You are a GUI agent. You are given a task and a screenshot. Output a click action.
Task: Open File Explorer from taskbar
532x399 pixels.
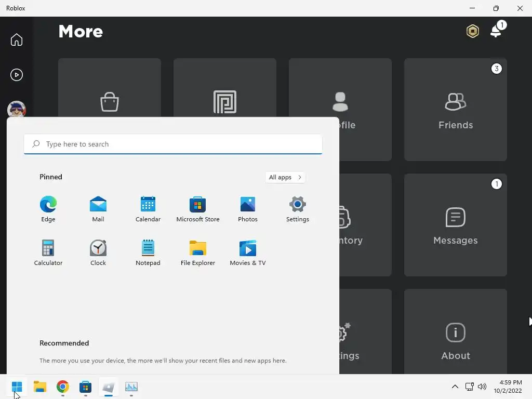click(40, 387)
